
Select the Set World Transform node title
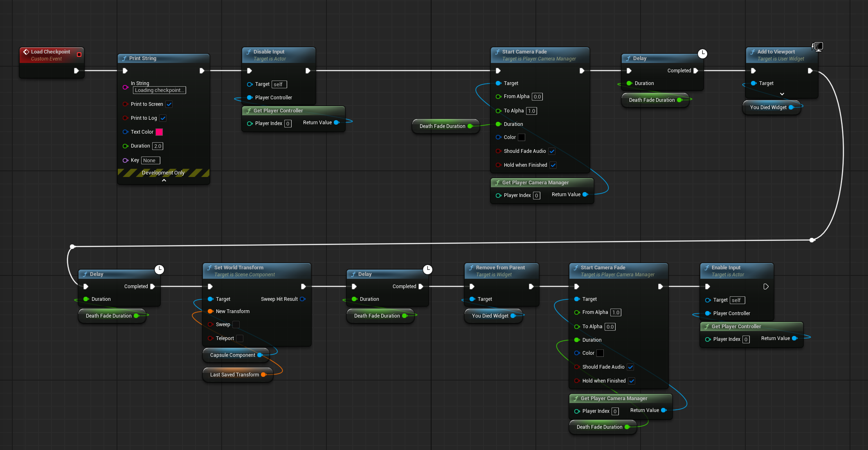[239, 268]
